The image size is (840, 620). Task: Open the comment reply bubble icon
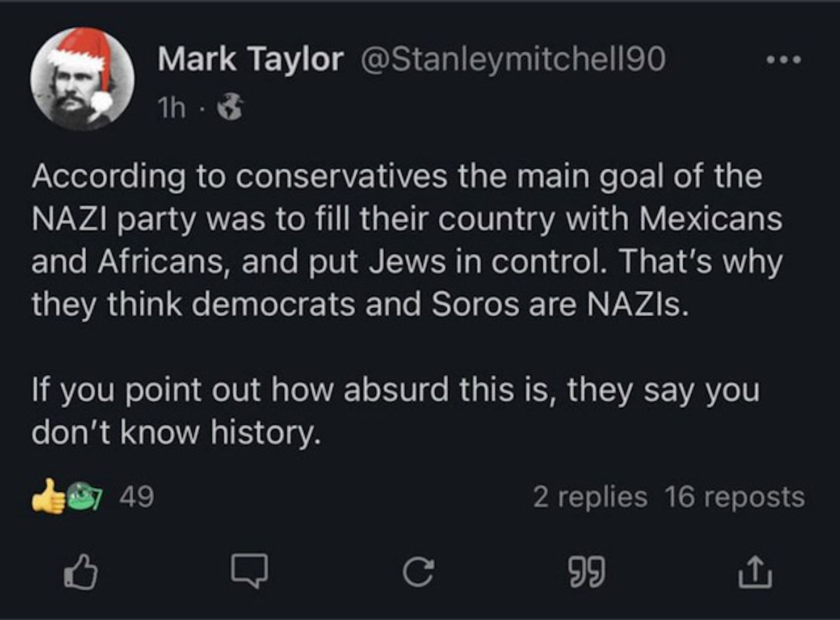pyautogui.click(x=249, y=570)
